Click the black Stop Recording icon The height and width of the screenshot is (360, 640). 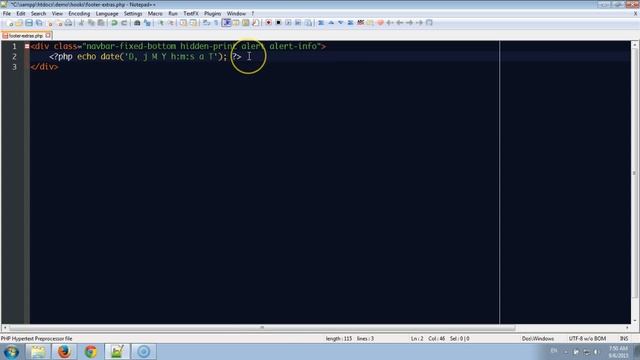[x=278, y=23]
